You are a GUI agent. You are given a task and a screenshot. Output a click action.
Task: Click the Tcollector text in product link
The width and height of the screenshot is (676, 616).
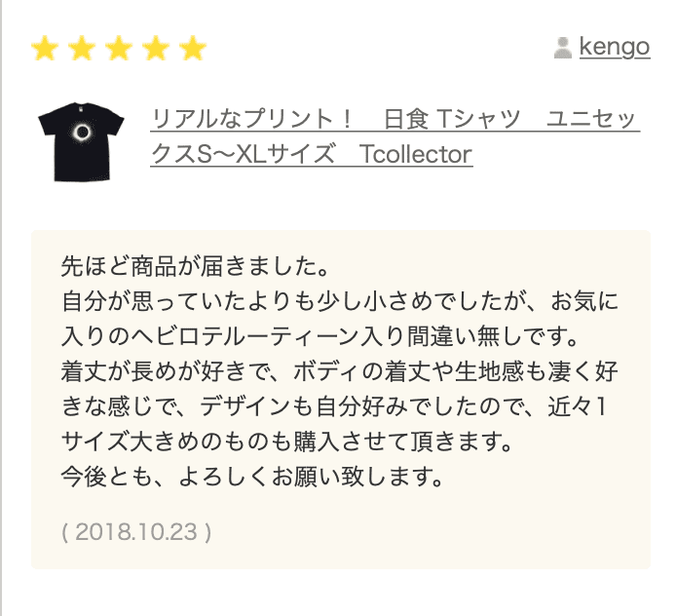coord(415,154)
